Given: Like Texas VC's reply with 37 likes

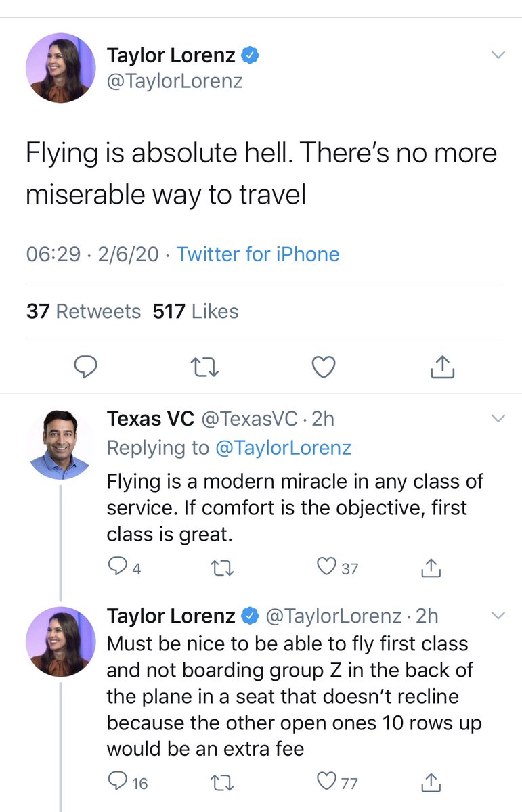Looking at the screenshot, I should point(328,568).
